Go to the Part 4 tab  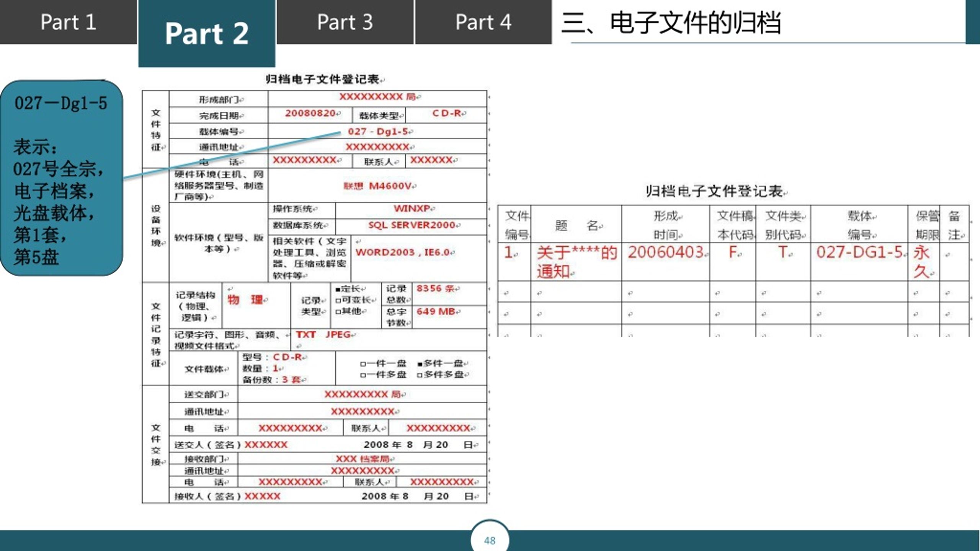pyautogui.click(x=483, y=22)
